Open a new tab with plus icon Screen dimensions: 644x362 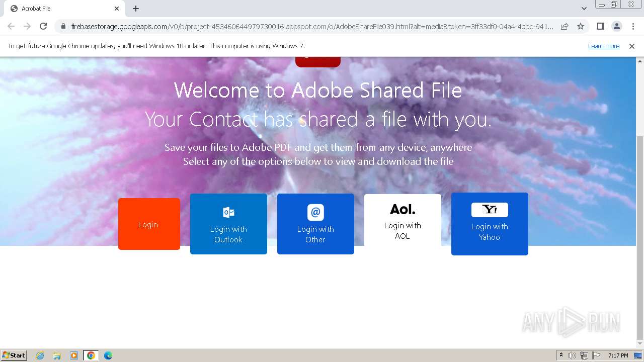coord(136,9)
